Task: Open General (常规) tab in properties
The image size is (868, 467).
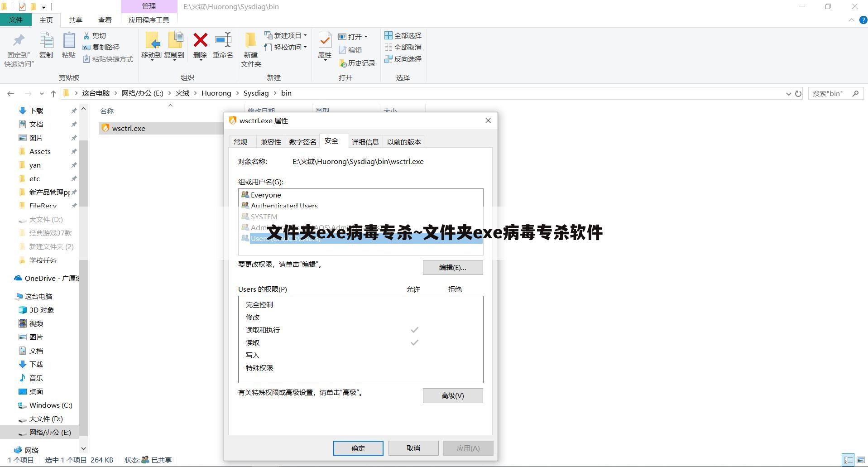Action: pyautogui.click(x=241, y=142)
